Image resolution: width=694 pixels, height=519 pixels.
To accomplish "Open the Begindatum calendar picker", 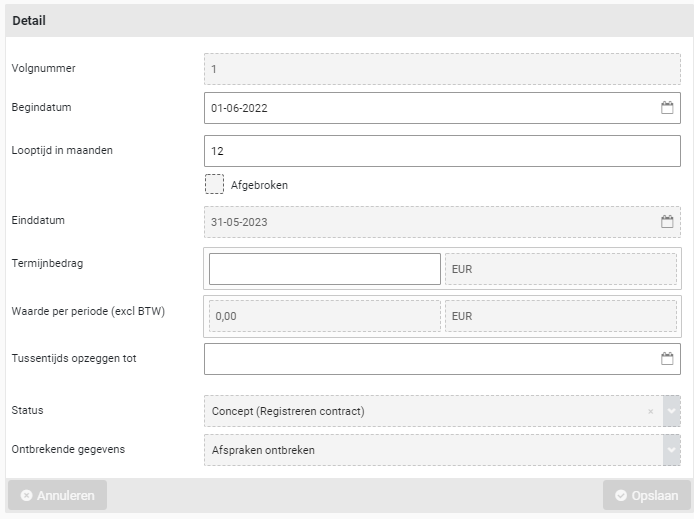I will tap(667, 108).
